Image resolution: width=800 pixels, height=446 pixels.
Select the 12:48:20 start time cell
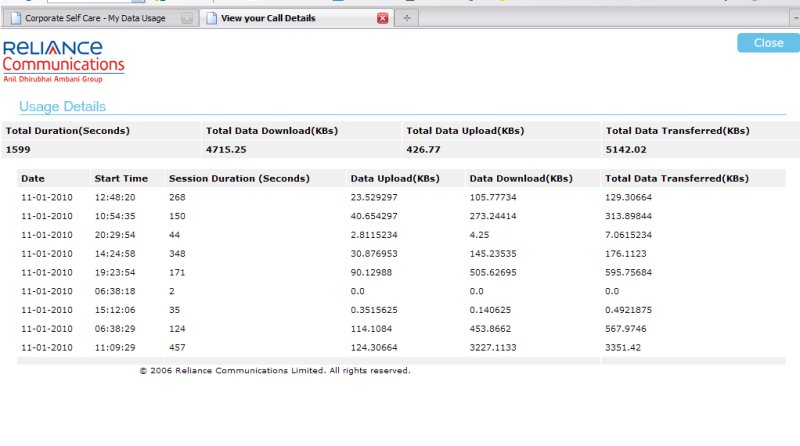coord(115,197)
